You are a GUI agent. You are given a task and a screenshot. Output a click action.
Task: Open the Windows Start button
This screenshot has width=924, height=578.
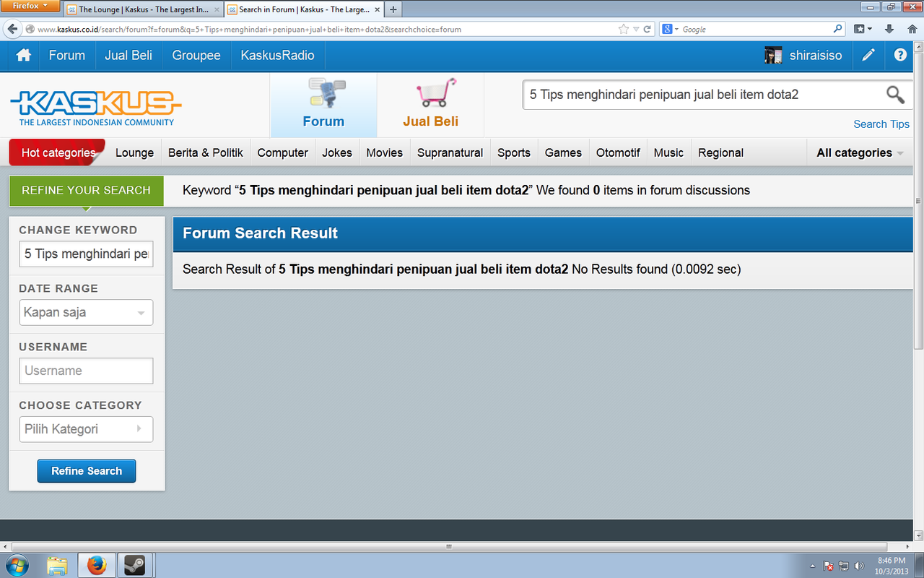(16, 564)
